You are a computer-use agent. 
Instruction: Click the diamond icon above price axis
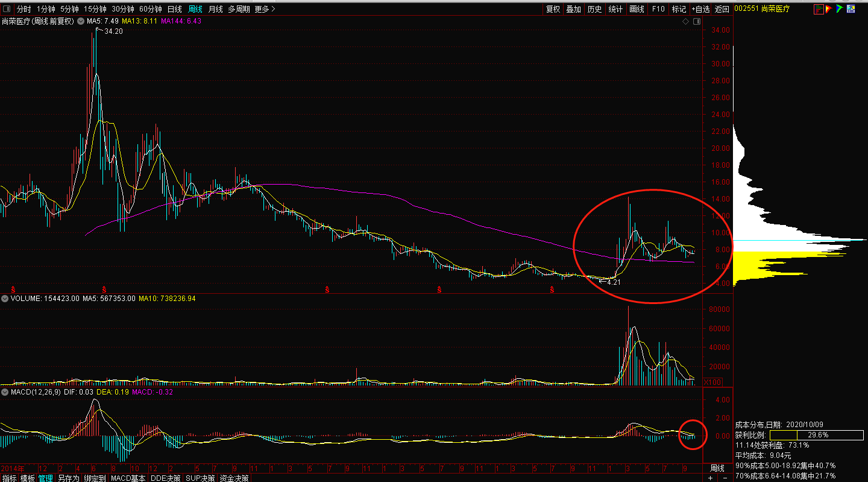685,22
